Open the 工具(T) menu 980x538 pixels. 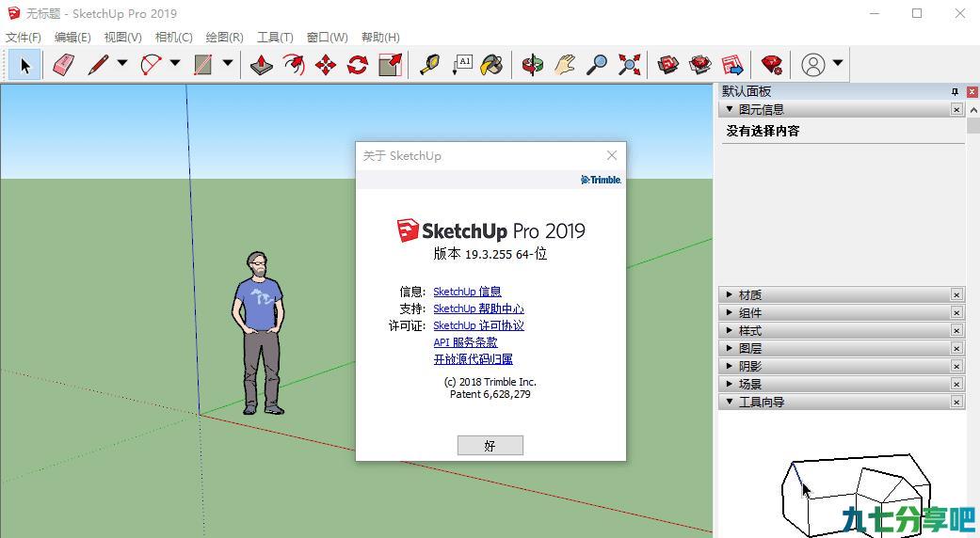(x=275, y=38)
